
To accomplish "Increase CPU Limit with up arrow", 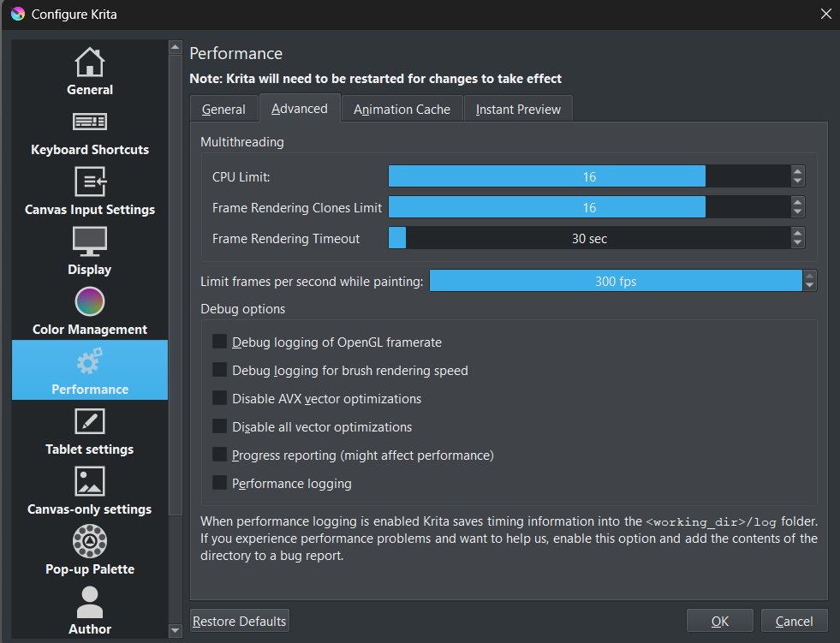I will [x=798, y=171].
